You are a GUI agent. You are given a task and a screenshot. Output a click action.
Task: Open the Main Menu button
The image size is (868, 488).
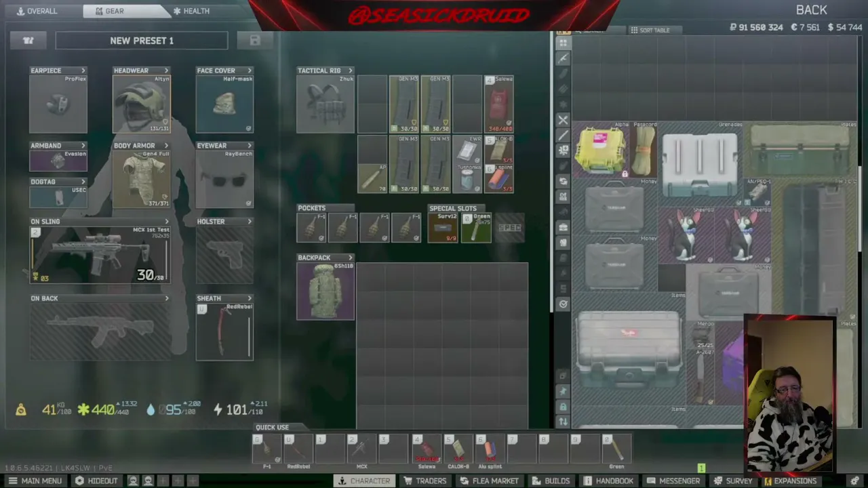pos(35,481)
